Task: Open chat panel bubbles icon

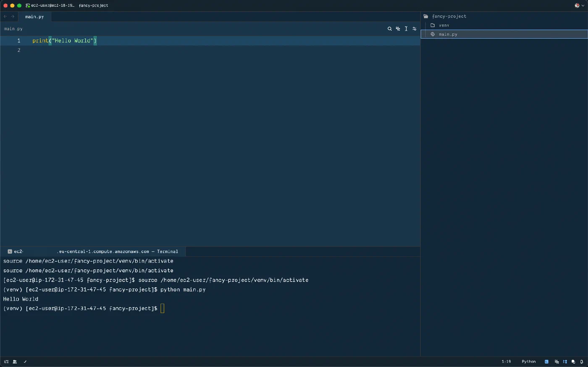Action: [573, 362]
